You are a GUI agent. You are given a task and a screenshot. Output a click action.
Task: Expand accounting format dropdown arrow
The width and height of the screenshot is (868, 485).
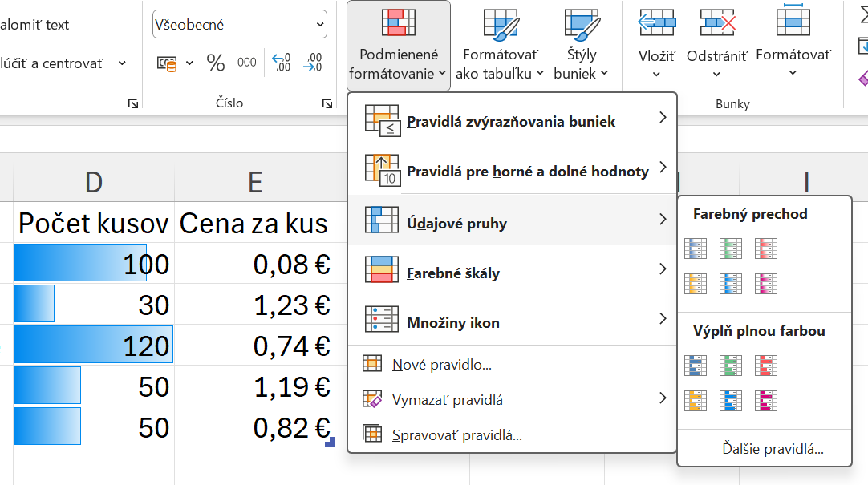click(189, 63)
